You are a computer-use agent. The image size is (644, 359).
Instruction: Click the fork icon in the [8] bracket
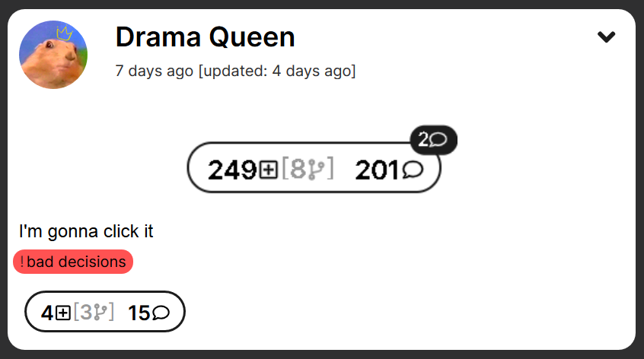[316, 170]
